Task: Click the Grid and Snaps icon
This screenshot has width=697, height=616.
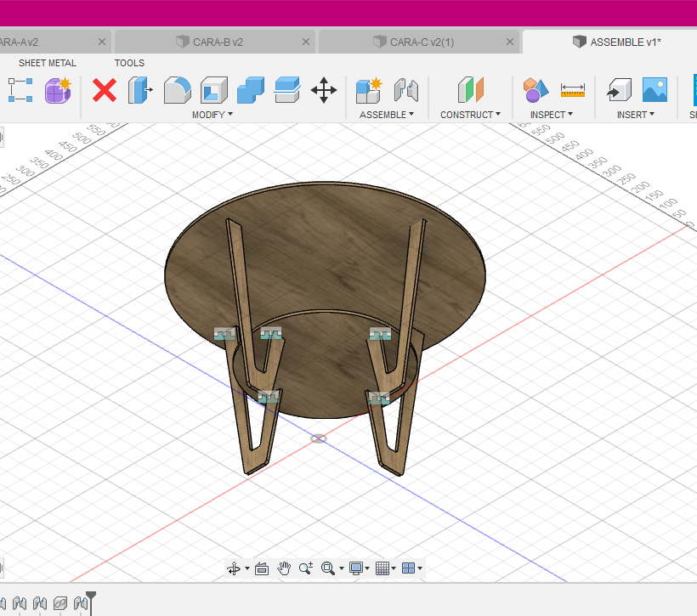Action: click(382, 568)
